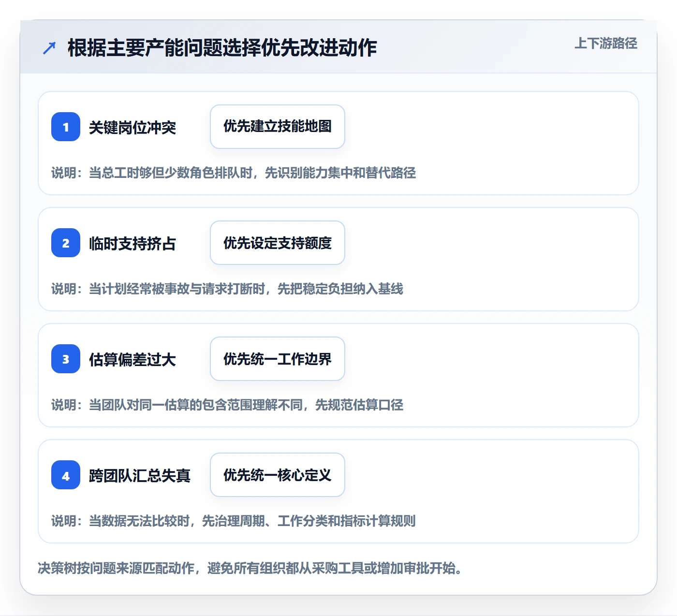Click the 优先设定支持额度 button
Screen dimensions: 677x616
click(x=278, y=243)
